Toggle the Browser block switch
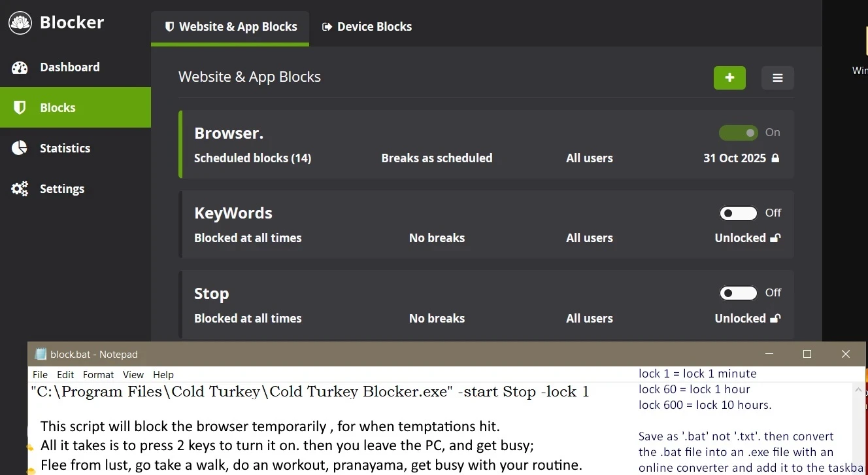The height and width of the screenshot is (475, 868). click(x=739, y=133)
